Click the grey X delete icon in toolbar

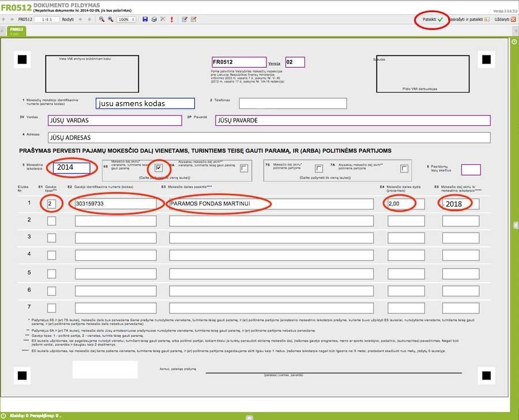(x=163, y=19)
